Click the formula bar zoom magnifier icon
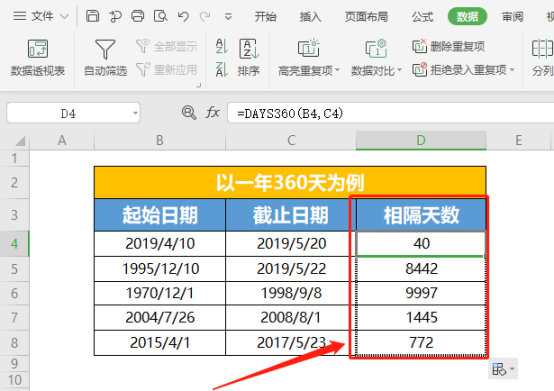 pyautogui.click(x=189, y=113)
